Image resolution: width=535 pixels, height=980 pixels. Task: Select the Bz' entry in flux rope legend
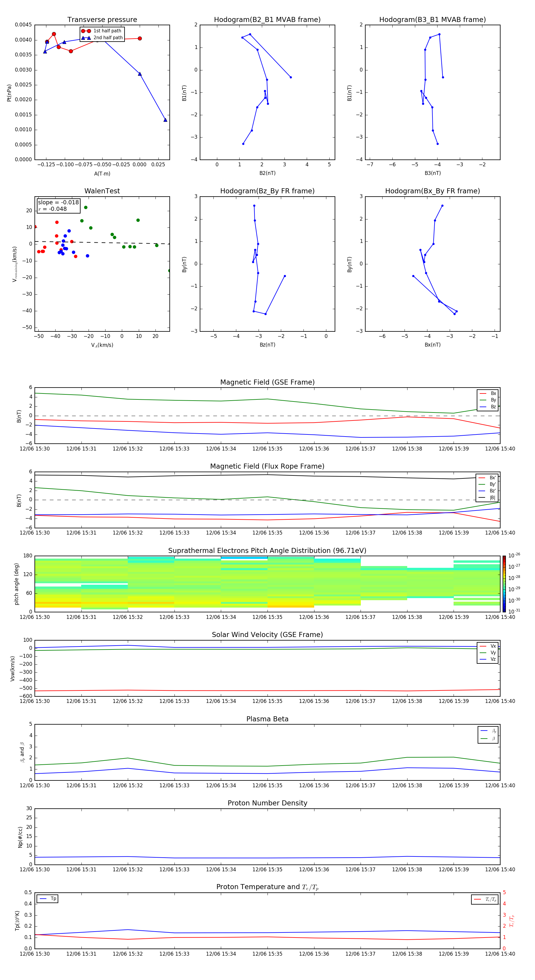tap(487, 491)
